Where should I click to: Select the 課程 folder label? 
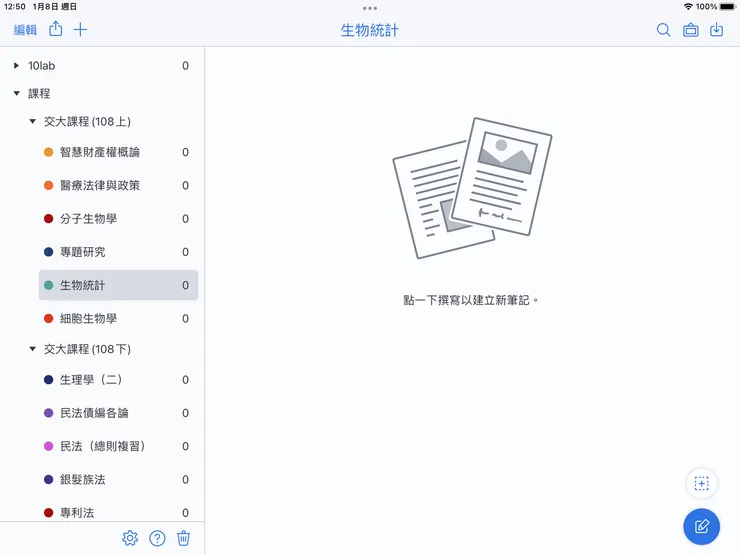(x=39, y=93)
